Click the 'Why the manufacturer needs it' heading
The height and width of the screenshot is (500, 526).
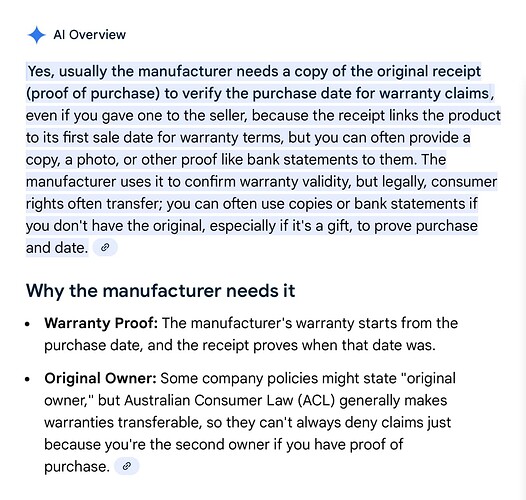[160, 291]
